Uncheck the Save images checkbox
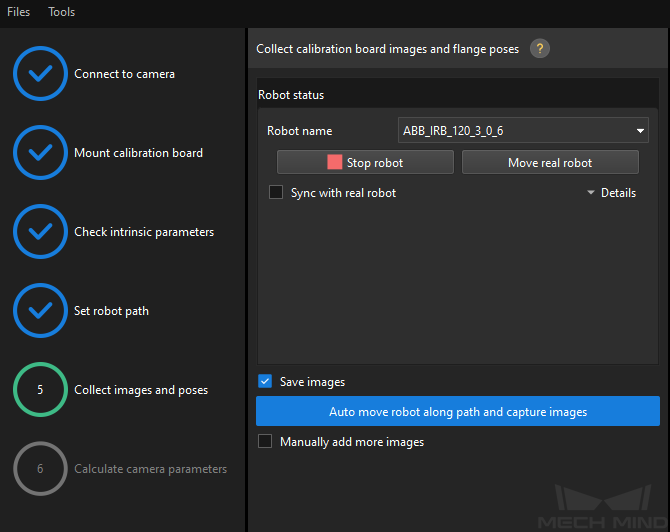 [x=265, y=381]
